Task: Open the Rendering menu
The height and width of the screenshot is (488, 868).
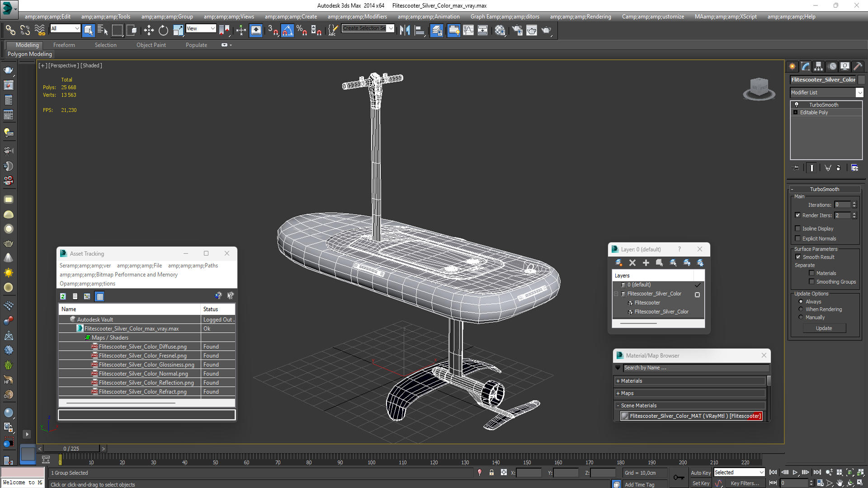Action: 580,17
